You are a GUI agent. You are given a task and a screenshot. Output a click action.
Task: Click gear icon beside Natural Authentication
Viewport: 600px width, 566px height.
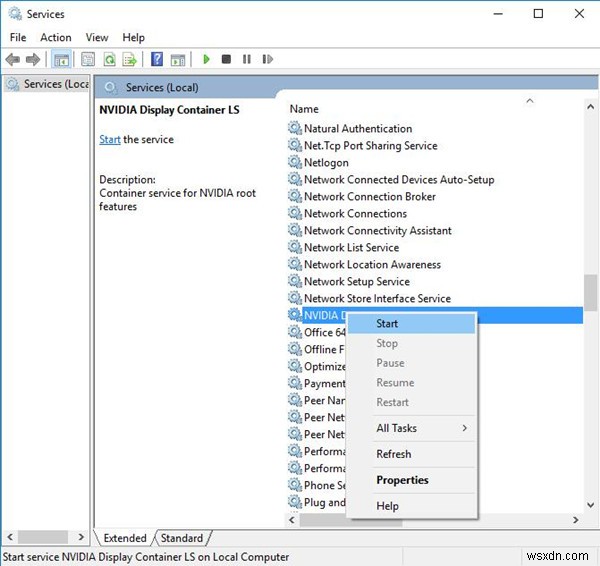click(295, 128)
